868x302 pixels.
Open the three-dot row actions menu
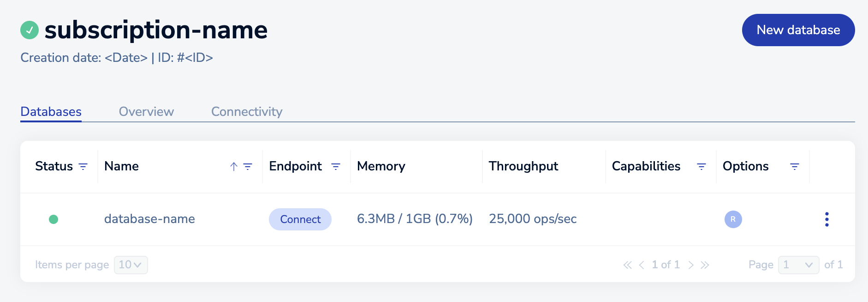click(x=827, y=219)
